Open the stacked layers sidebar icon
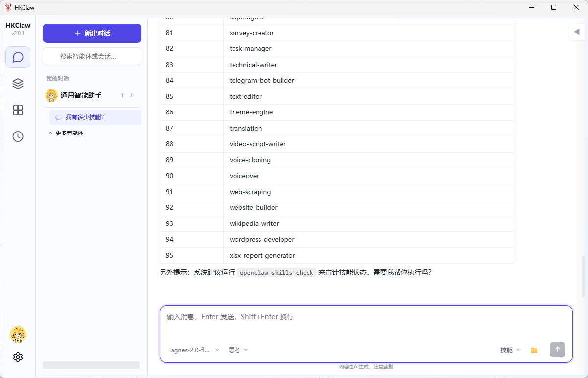 click(x=18, y=84)
